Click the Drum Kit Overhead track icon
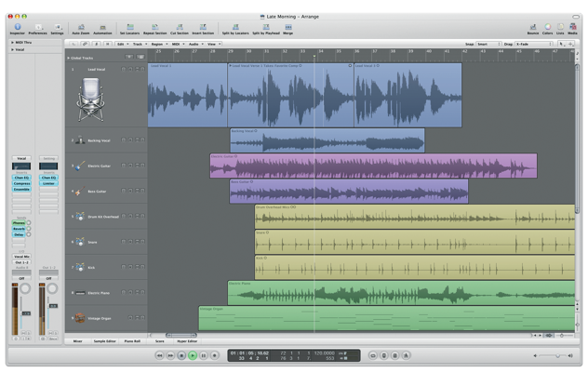Screen dimensions: 588x372 [80, 217]
